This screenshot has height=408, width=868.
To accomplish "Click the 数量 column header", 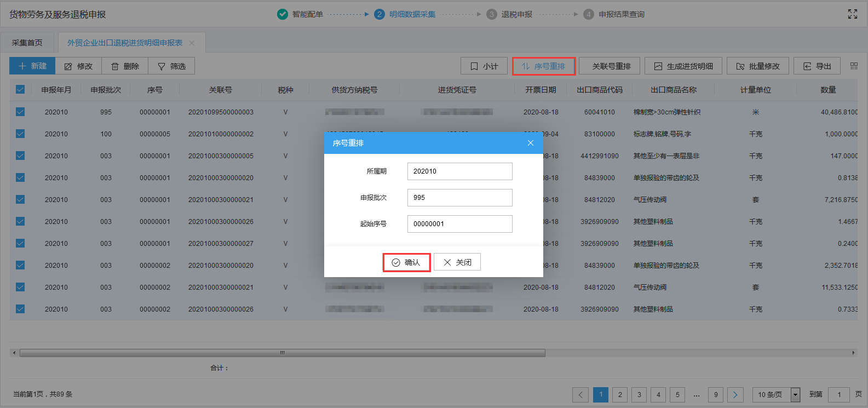I will pyautogui.click(x=828, y=90).
